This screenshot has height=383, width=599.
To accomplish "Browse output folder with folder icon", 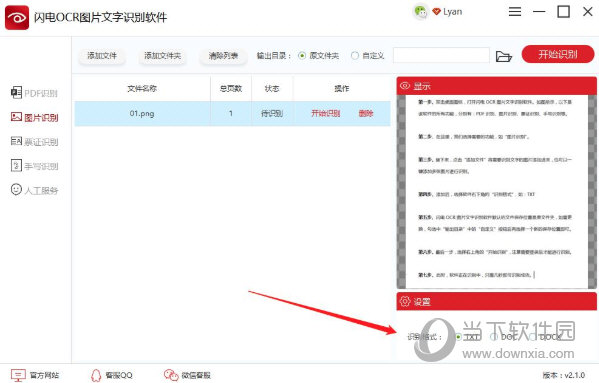I will pyautogui.click(x=503, y=56).
